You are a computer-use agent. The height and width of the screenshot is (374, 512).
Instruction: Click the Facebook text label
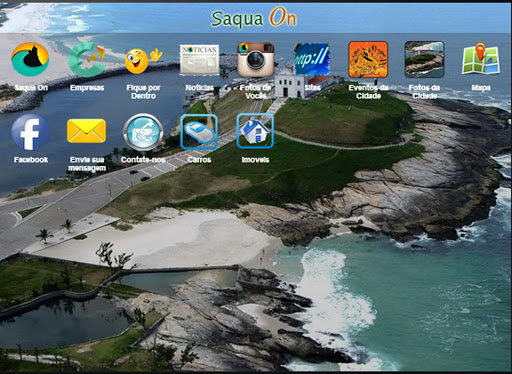[x=31, y=160]
